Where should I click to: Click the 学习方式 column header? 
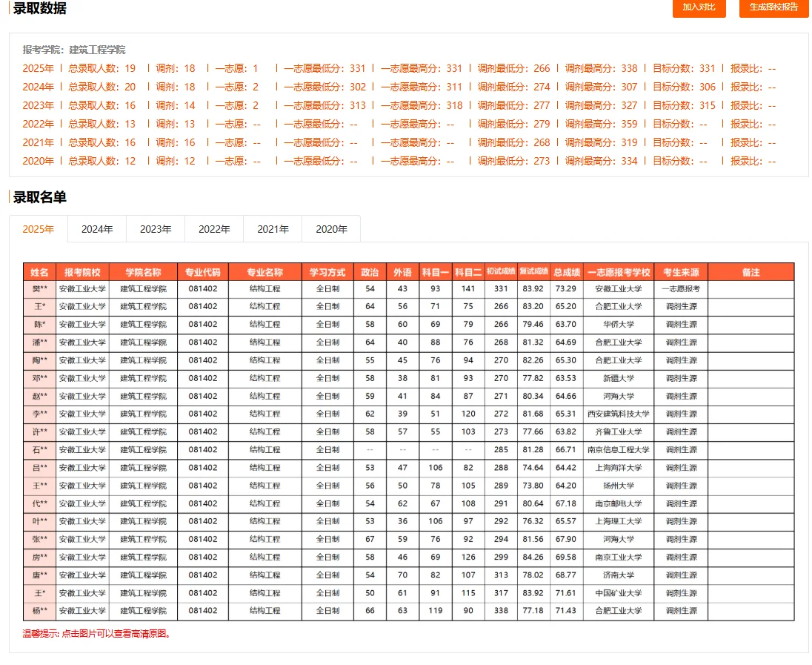[x=327, y=272]
